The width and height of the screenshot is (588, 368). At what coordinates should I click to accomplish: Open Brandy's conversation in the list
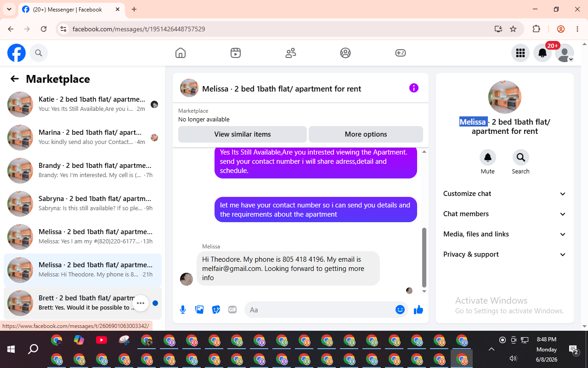tap(83, 171)
